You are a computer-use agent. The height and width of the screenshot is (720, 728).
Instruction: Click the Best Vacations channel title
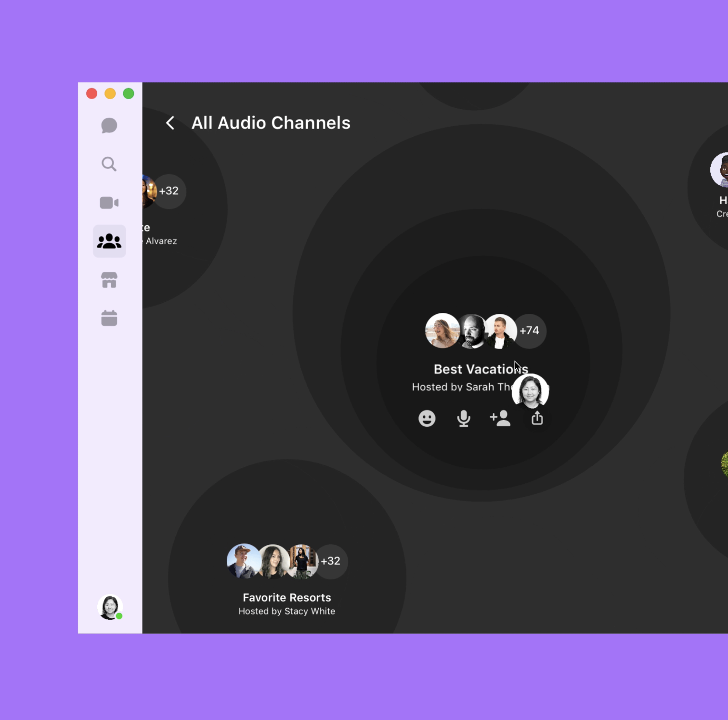[472, 369]
